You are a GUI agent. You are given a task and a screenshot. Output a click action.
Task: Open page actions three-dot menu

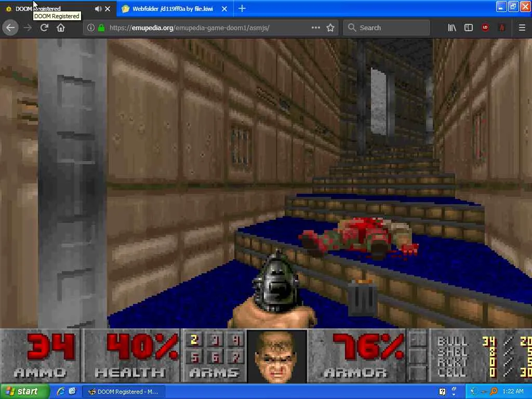[315, 28]
